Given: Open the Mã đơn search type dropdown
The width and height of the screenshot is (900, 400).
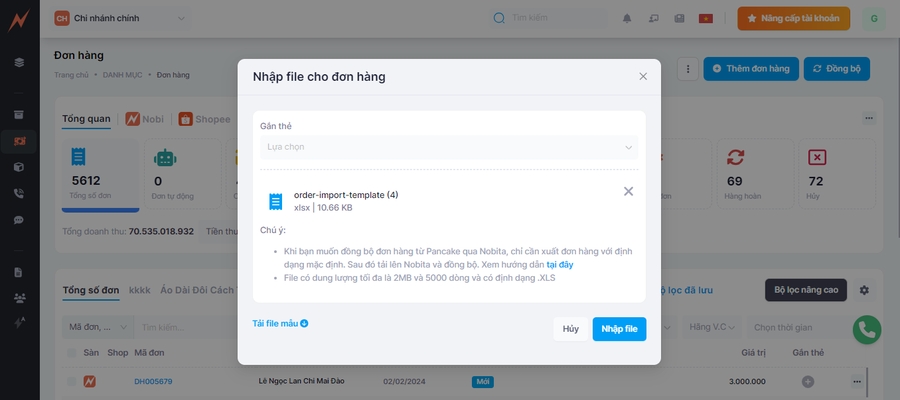Looking at the screenshot, I should pos(96,327).
